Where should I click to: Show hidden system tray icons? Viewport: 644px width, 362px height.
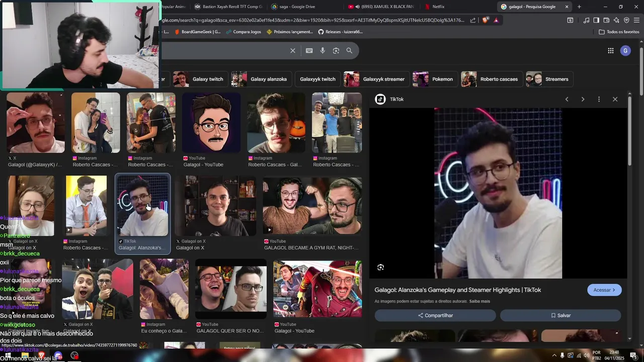(554, 356)
